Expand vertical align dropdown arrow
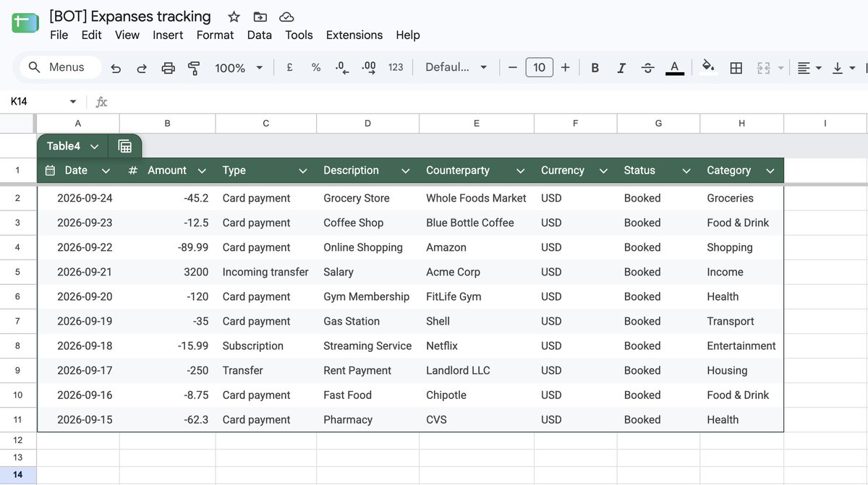 [x=852, y=68]
